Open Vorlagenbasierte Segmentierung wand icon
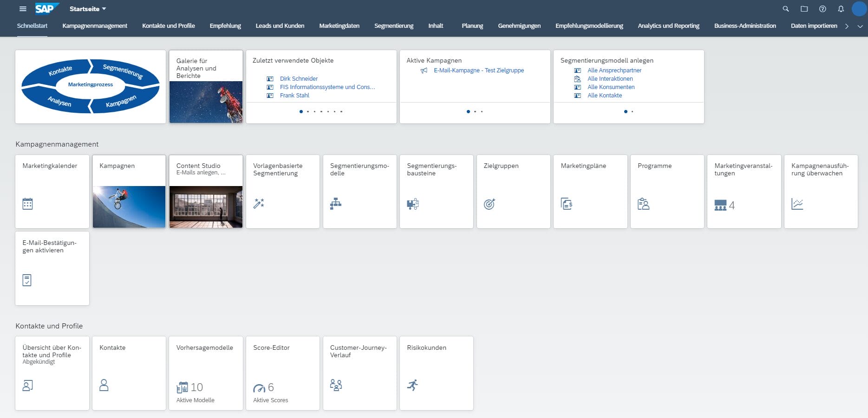The width and height of the screenshot is (868, 418). (x=259, y=203)
